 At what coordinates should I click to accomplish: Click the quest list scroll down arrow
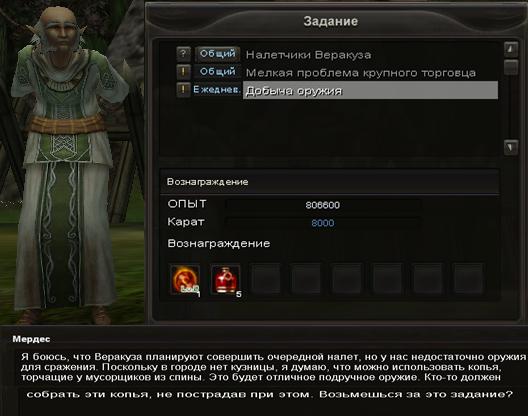point(511,147)
